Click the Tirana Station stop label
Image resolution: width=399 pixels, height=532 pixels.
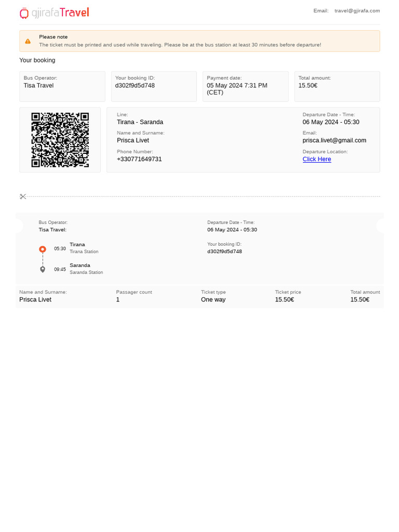click(84, 252)
